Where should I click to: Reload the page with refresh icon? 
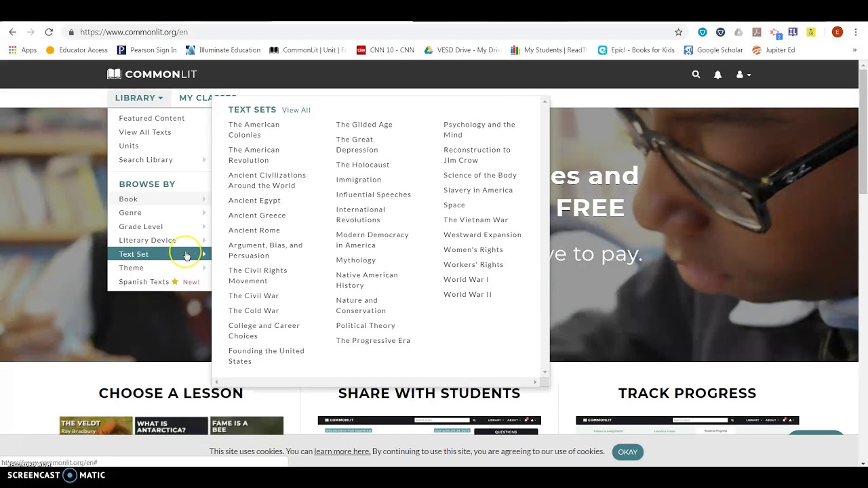click(49, 32)
